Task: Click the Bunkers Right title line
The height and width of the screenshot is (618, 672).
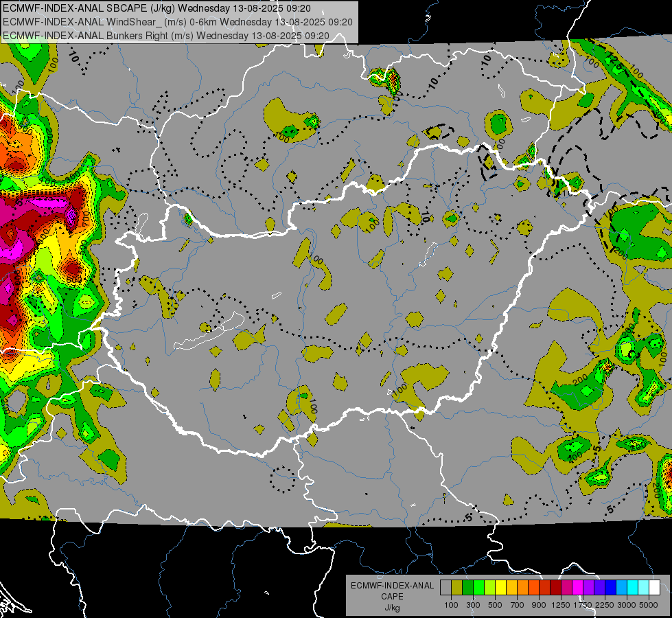Action: (166, 36)
